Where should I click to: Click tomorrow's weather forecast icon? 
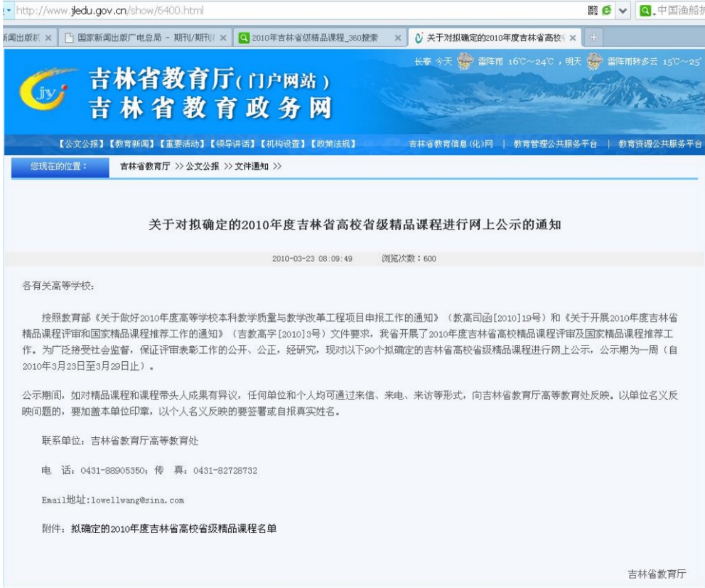pyautogui.click(x=594, y=62)
